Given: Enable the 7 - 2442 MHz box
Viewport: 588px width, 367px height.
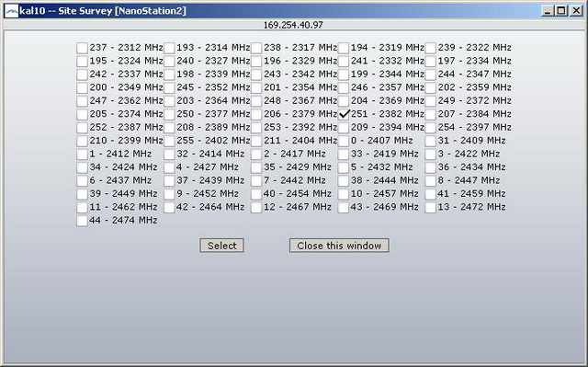Looking at the screenshot, I should tap(256, 181).
